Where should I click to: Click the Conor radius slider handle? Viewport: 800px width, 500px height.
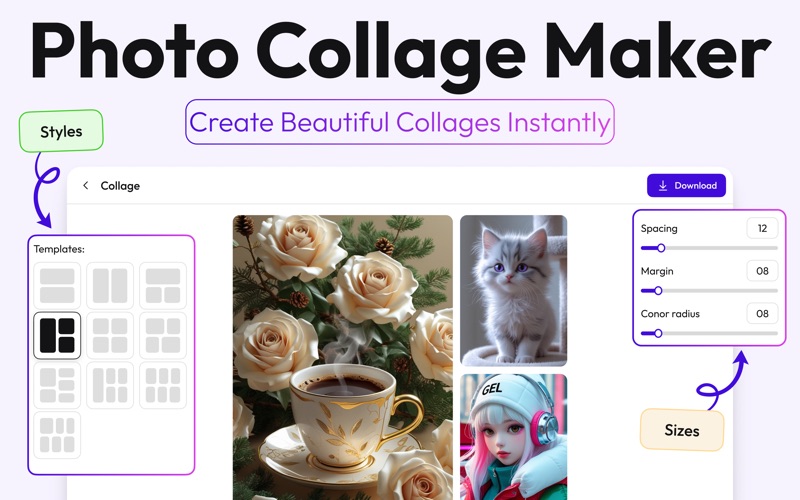(x=658, y=333)
